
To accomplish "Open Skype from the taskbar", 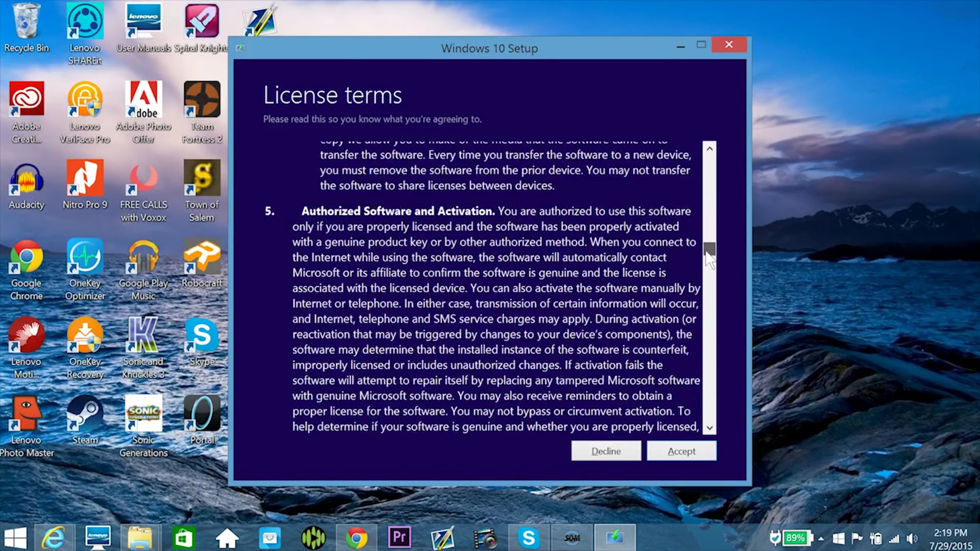I will (529, 538).
